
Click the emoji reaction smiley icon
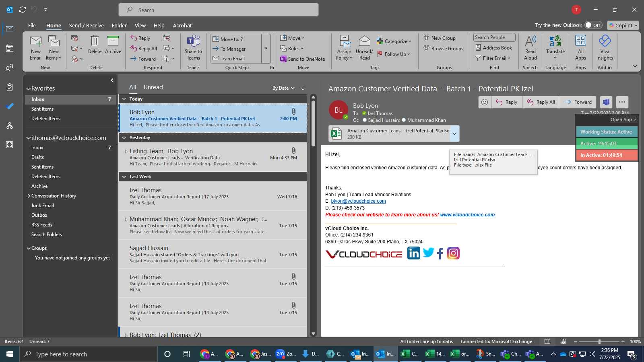click(x=485, y=102)
